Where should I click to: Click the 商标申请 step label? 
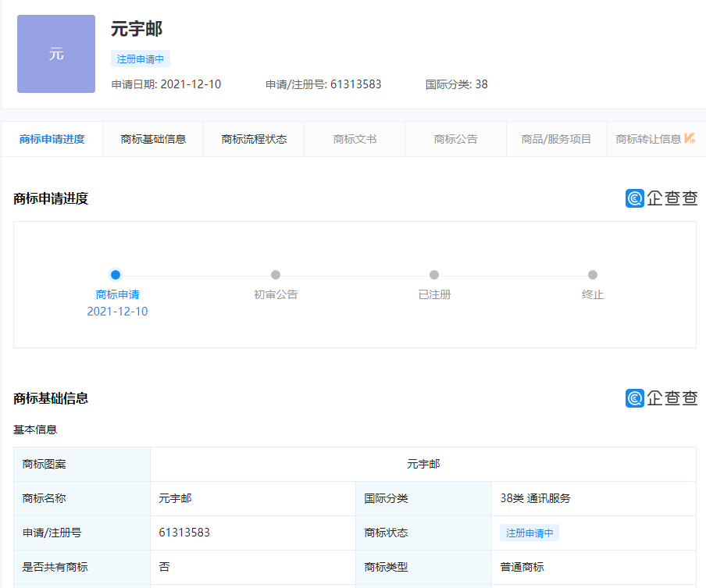tap(117, 294)
